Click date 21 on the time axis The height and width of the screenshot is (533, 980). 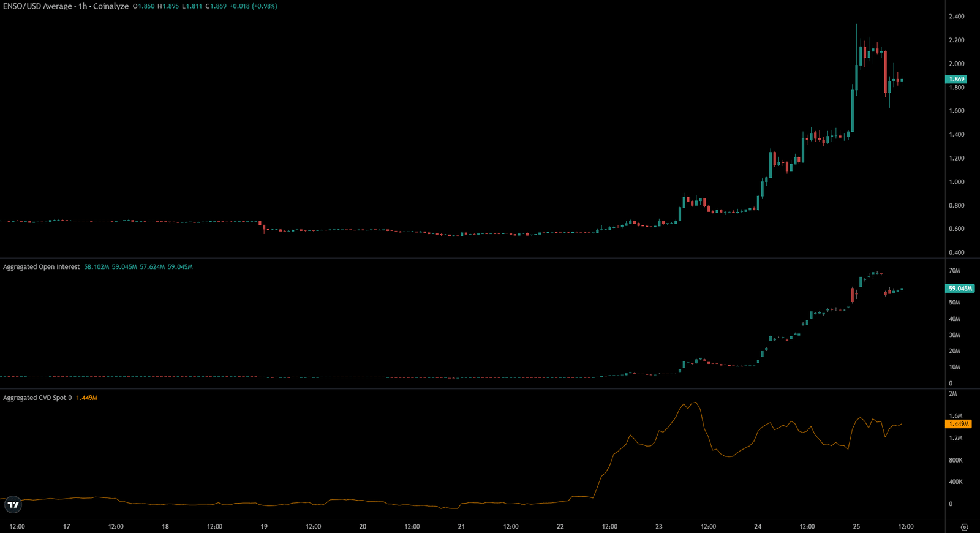click(461, 527)
